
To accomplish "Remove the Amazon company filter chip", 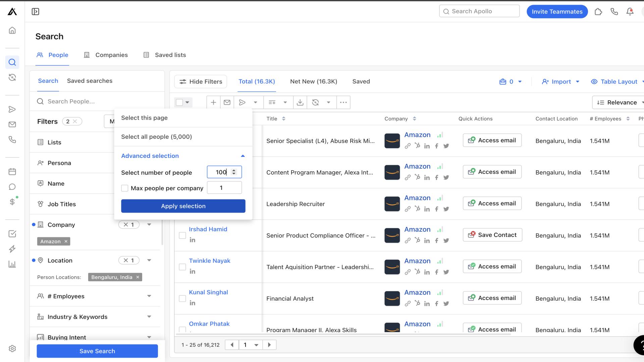I will 66,242.
